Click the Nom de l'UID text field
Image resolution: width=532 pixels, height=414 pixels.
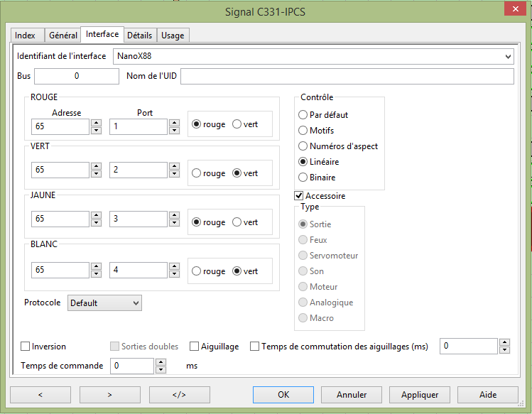coord(347,76)
